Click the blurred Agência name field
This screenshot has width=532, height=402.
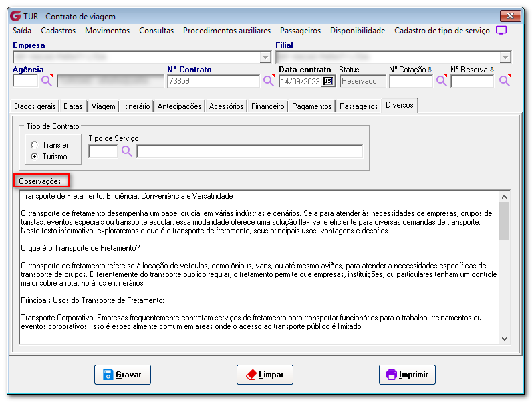point(110,81)
